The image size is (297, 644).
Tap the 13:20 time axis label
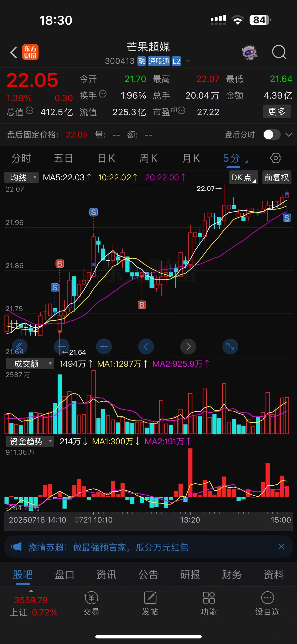pyautogui.click(x=190, y=520)
